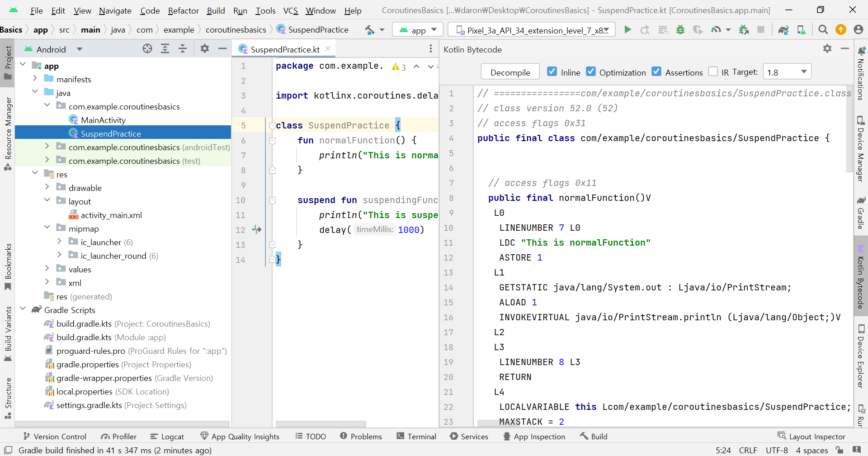The height and width of the screenshot is (456, 868).
Task: Open App Quality Insights tool window
Action: pyautogui.click(x=240, y=436)
